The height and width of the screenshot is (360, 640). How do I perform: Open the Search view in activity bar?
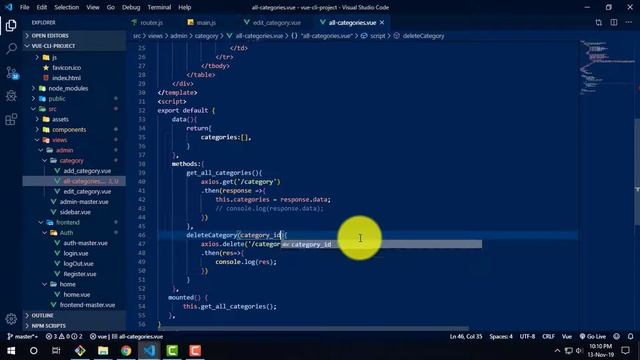click(11, 49)
